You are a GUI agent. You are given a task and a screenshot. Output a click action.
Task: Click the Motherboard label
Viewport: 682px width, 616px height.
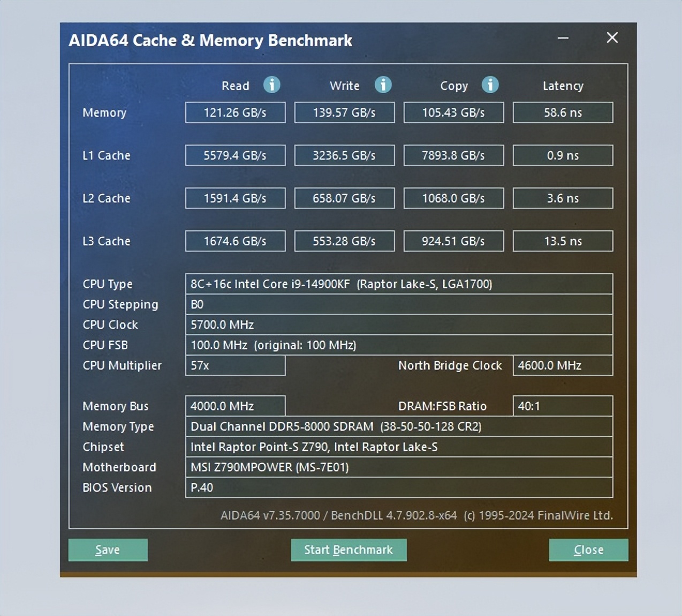point(119,467)
